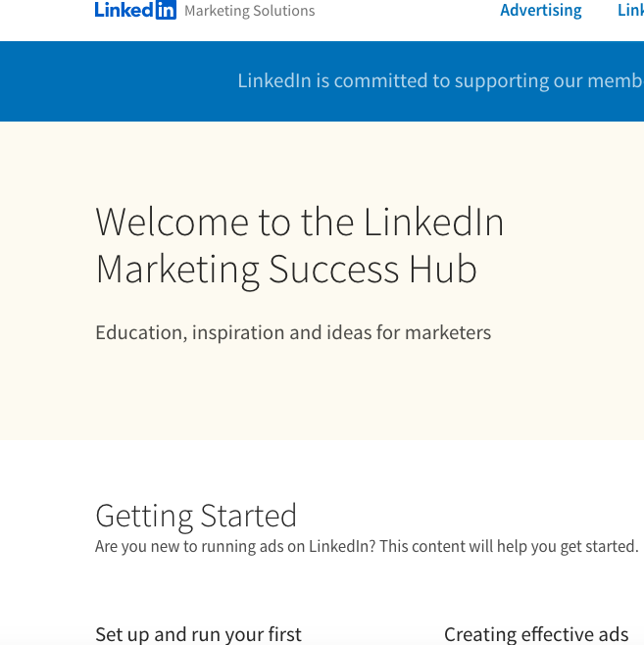Click the LinkedIn 'in' logo box

(x=166, y=10)
